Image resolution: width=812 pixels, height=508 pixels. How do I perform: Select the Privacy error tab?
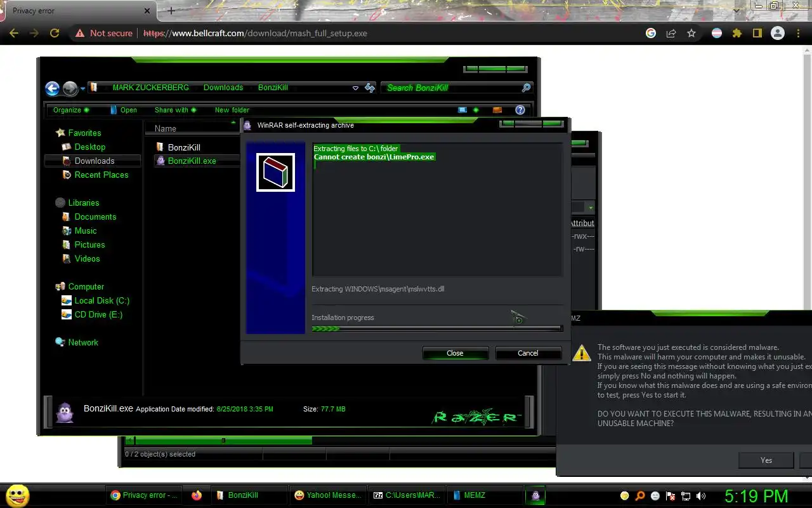coord(78,11)
